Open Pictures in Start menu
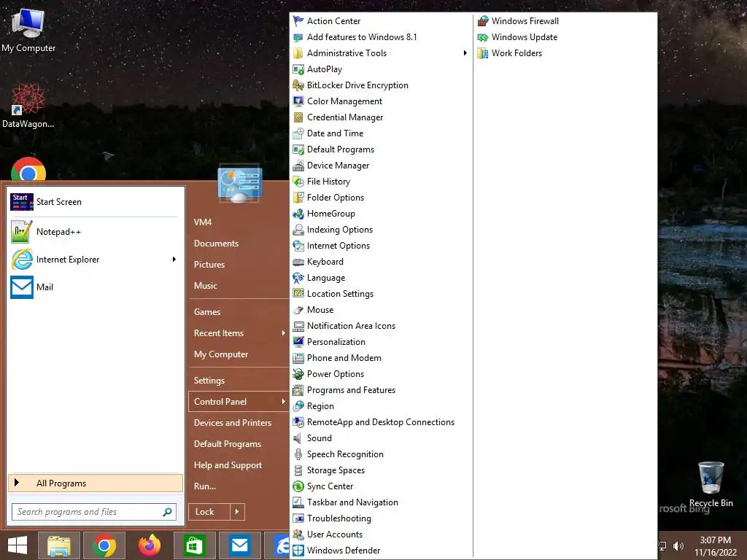Image resolution: width=747 pixels, height=560 pixels. click(x=209, y=265)
